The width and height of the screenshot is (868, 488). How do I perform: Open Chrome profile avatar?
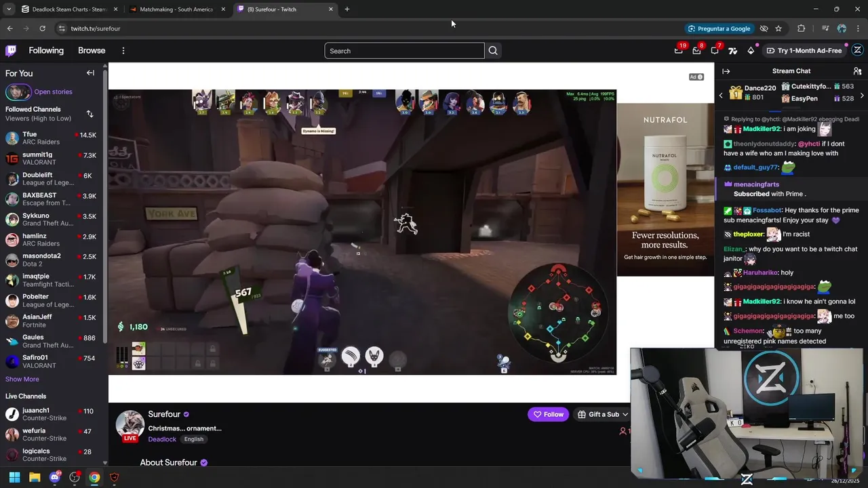pos(842,28)
